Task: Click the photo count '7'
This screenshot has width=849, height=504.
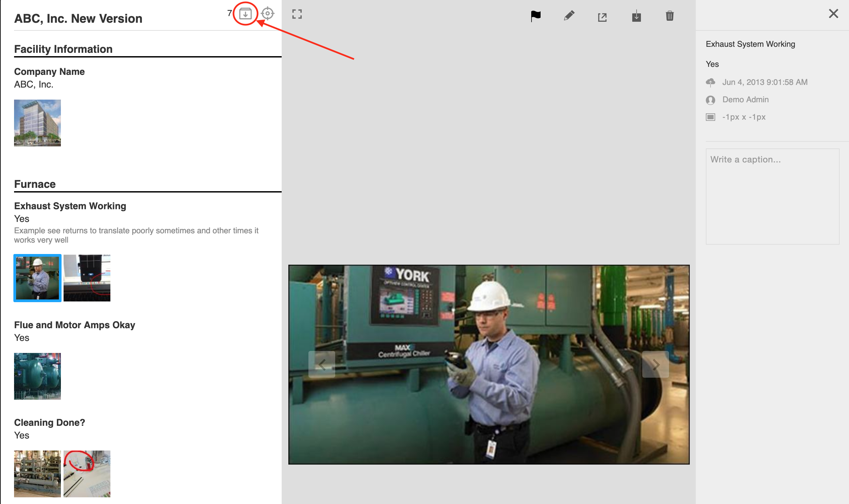Action: click(x=229, y=13)
